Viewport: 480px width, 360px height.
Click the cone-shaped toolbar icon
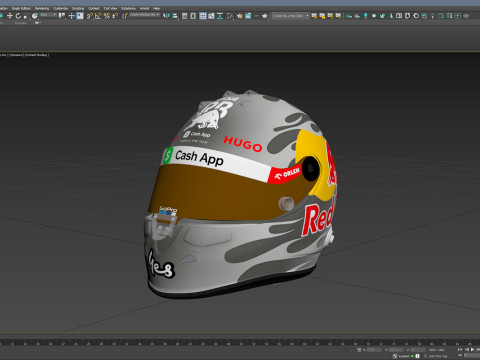pos(391,16)
